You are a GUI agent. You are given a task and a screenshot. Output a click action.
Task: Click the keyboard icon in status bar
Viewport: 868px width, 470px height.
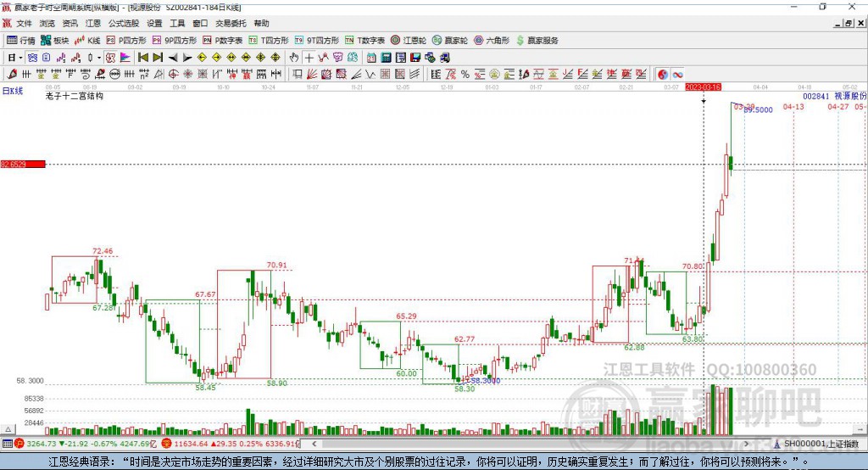pos(7,444)
